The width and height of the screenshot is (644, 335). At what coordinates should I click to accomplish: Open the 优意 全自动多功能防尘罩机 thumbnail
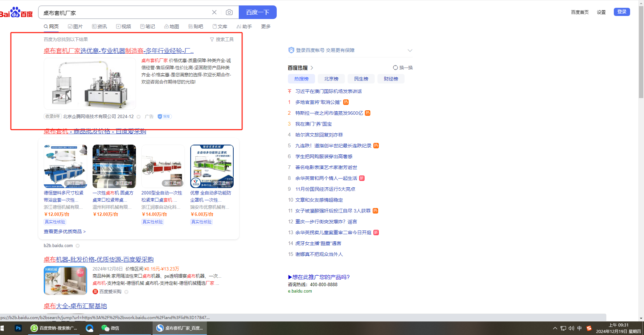[x=212, y=166]
